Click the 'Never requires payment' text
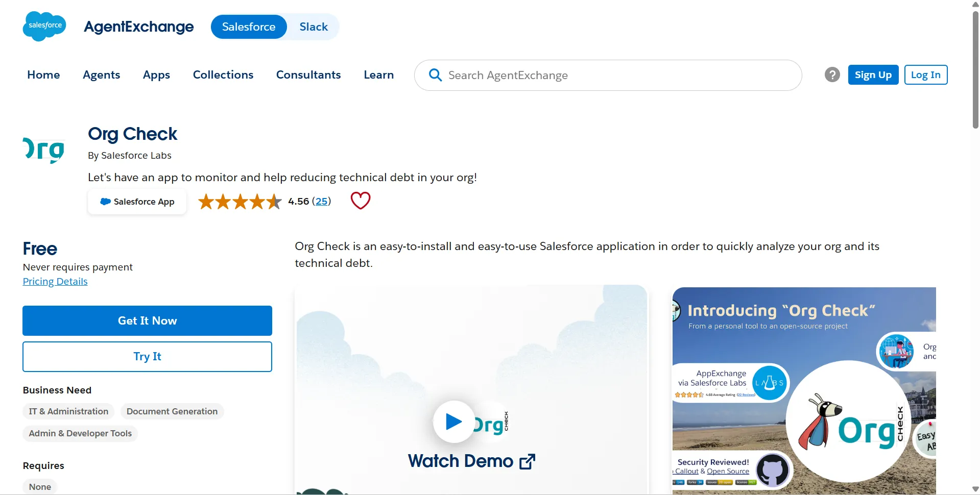Screen dimensions: 980x495 pos(78,267)
